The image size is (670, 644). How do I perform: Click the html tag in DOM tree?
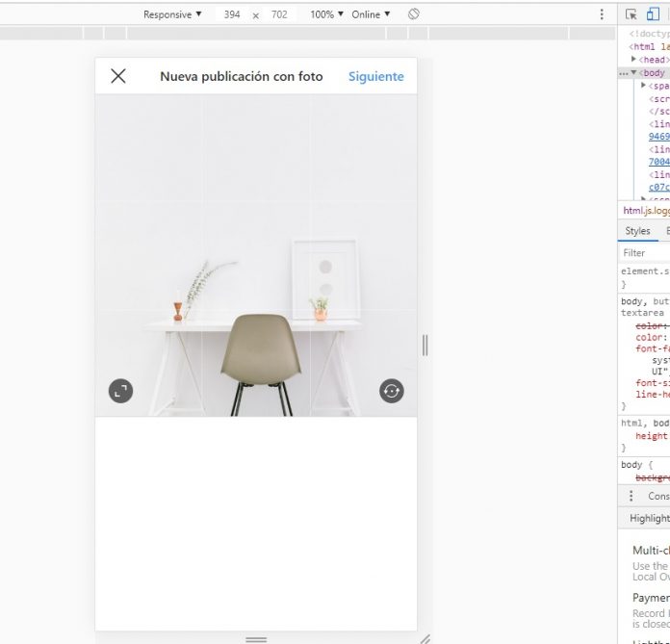click(x=649, y=46)
